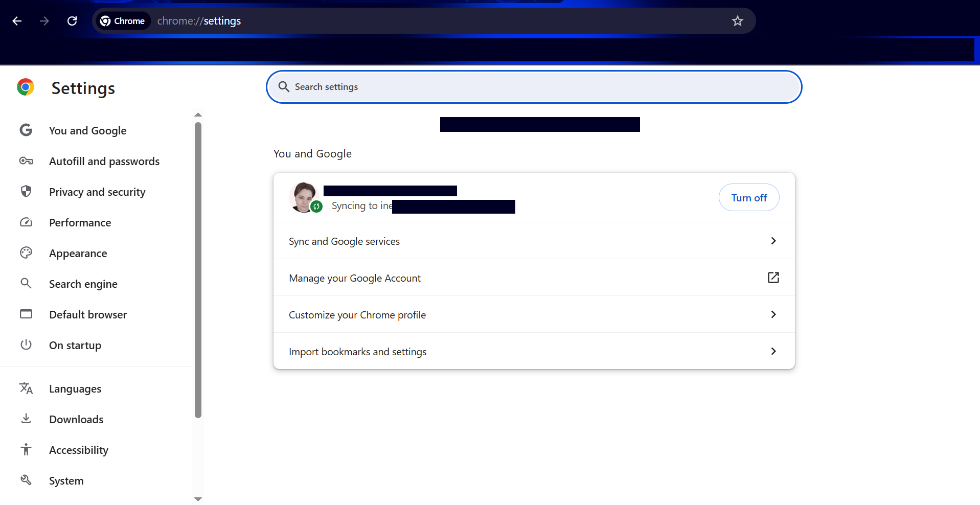
Task: Reload the settings page
Action: [72, 21]
